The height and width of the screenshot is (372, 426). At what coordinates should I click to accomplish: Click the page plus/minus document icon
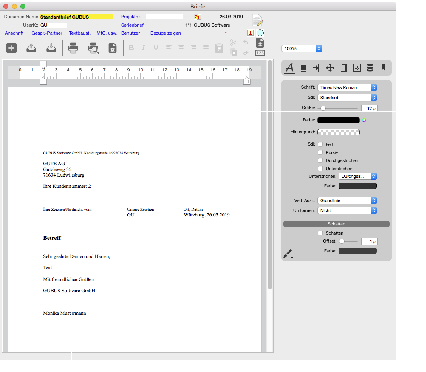pos(260,43)
